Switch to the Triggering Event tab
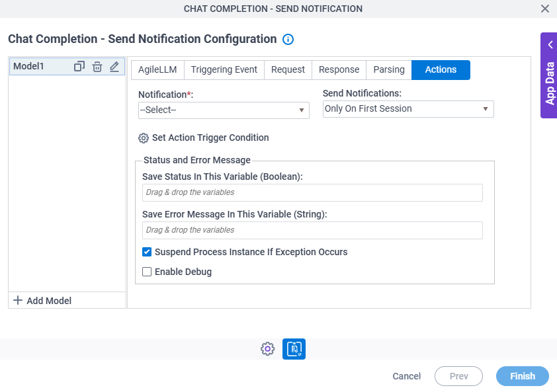 pos(224,69)
